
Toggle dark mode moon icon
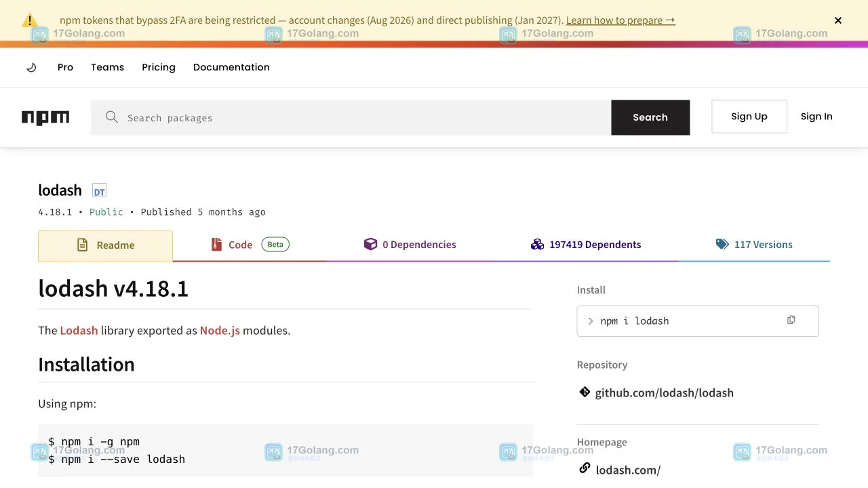(31, 67)
